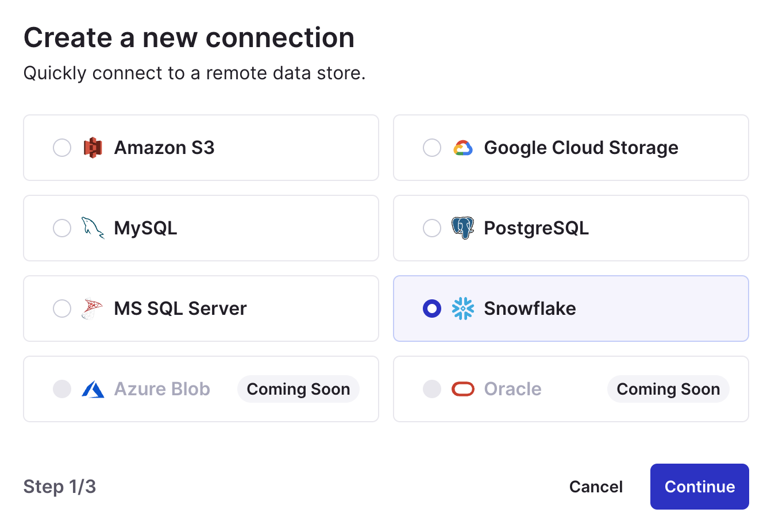Select the Google Cloud Storage radio button
The width and height of the screenshot is (771, 532).
(x=432, y=148)
